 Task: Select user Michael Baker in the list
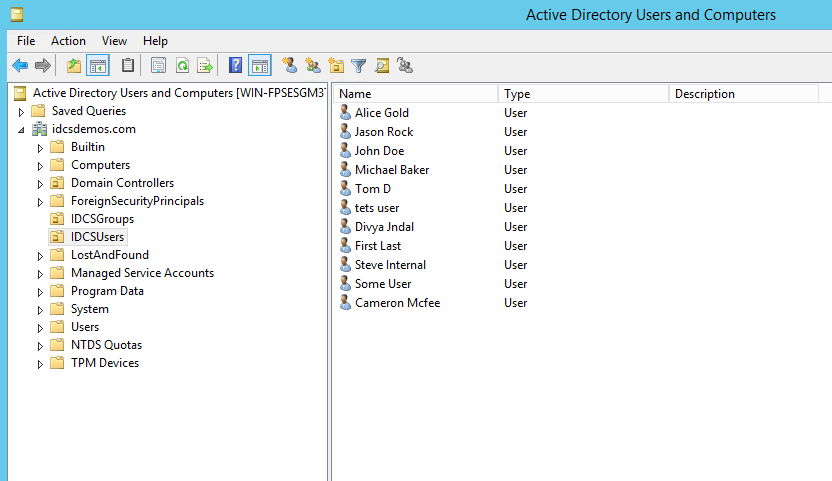[391, 170]
